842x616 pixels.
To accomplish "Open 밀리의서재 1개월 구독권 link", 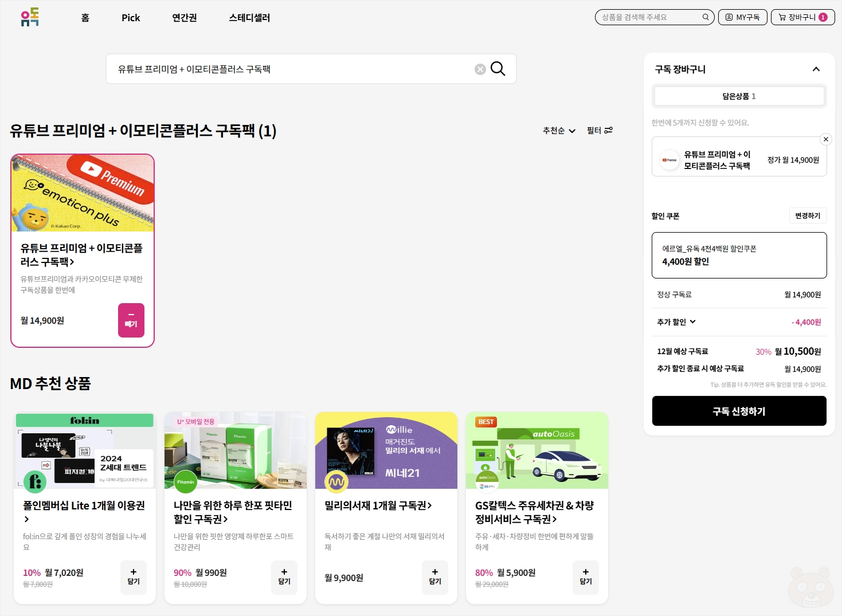I will (x=378, y=505).
